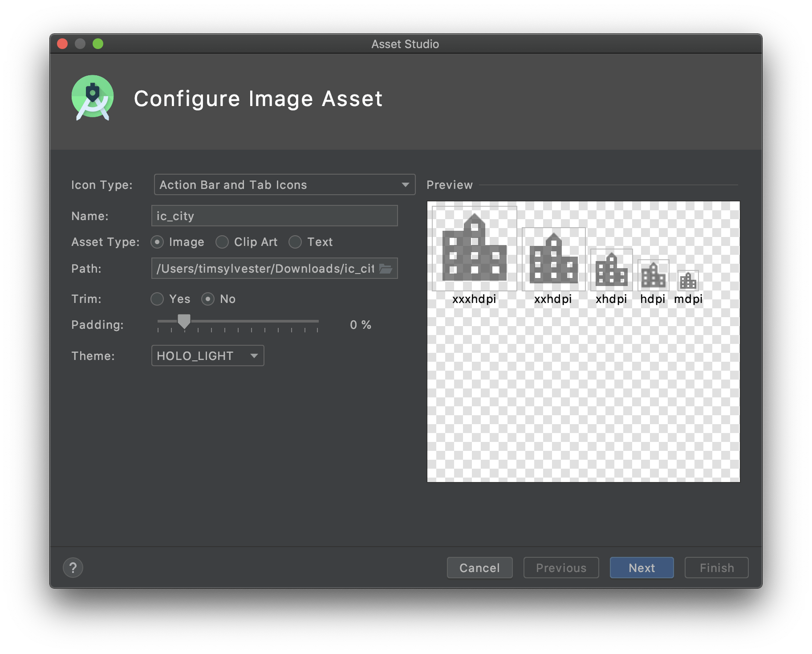The image size is (812, 654).
Task: Click the 0 % padding value
Action: [361, 325]
